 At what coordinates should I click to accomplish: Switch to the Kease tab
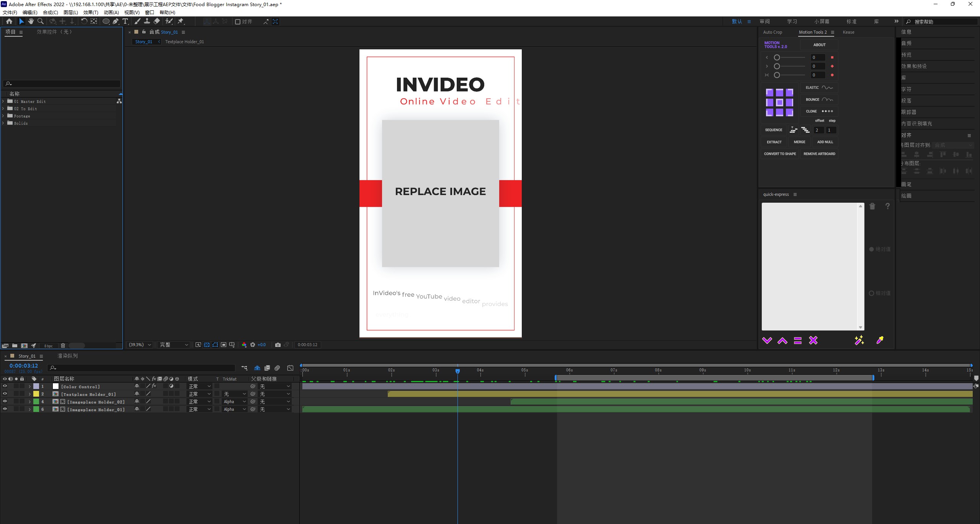click(x=848, y=32)
